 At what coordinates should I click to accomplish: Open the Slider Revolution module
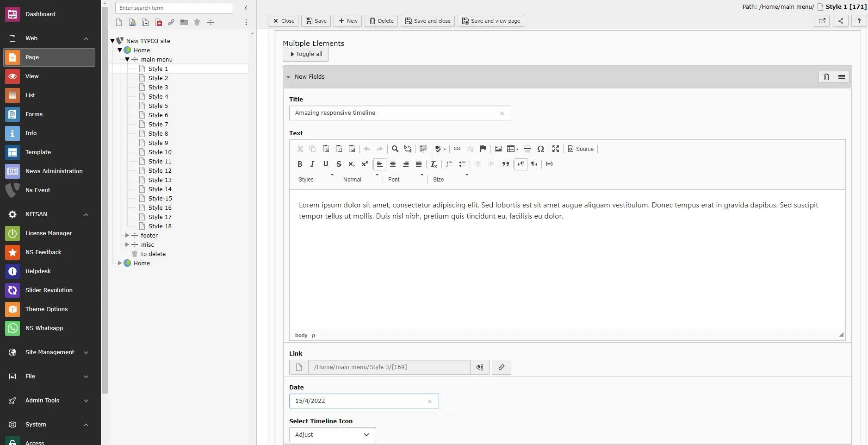[50, 290]
